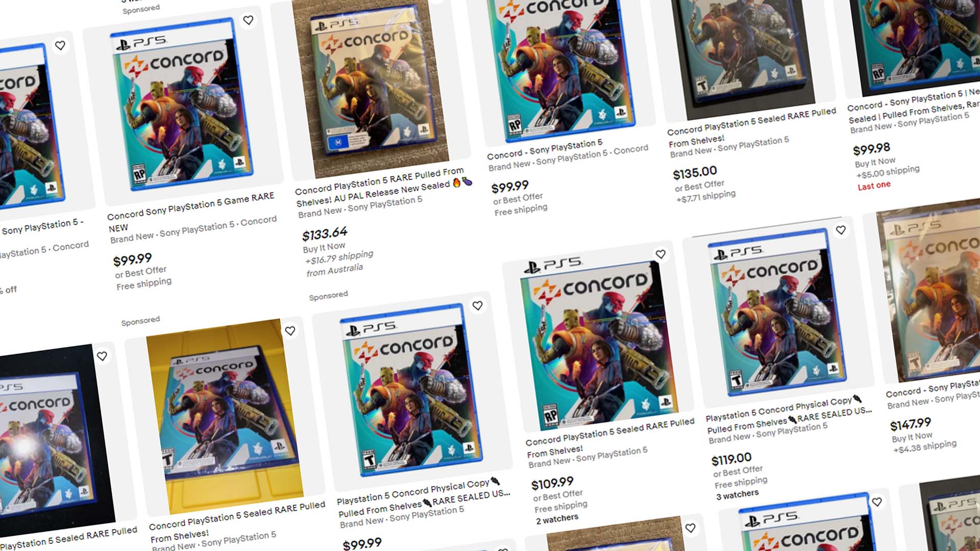Screen dimensions: 980x551
Task: Add the $119.00 Concord listing to watchlist via heart
Action: pos(841,230)
